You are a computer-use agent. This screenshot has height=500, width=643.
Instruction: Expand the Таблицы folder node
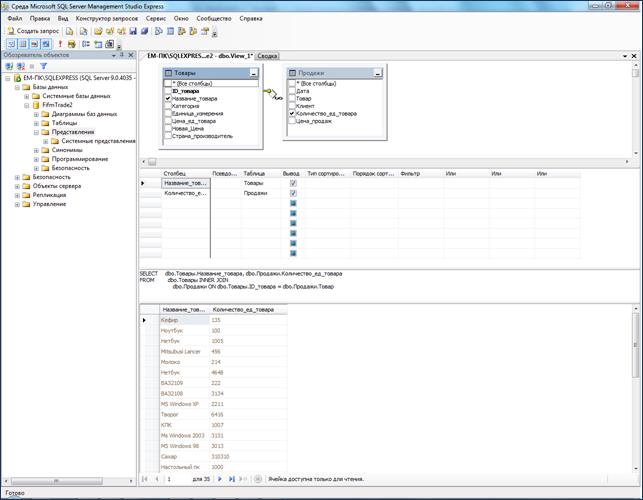[x=37, y=123]
